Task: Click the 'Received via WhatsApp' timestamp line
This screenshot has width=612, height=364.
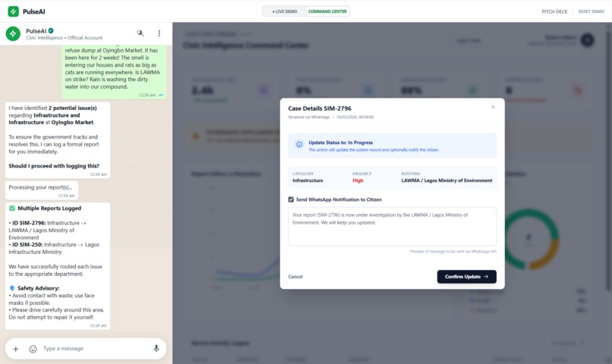Action: [330, 117]
